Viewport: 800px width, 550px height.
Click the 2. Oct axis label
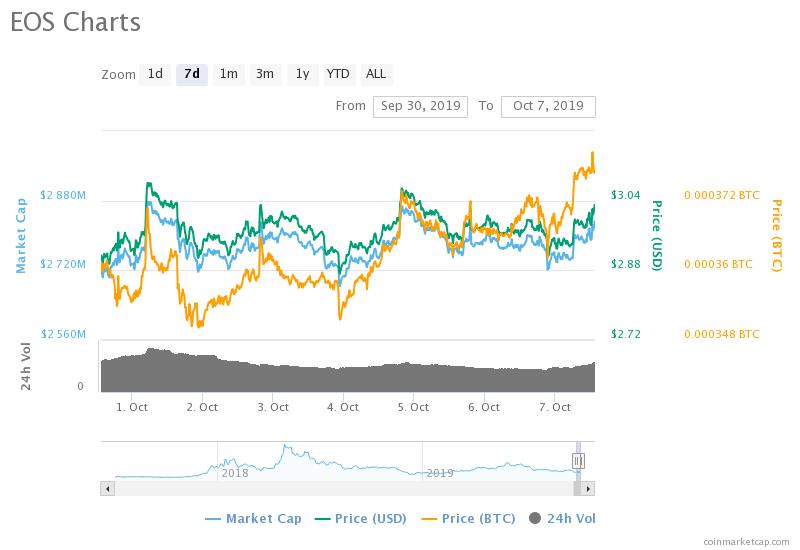tap(202, 407)
